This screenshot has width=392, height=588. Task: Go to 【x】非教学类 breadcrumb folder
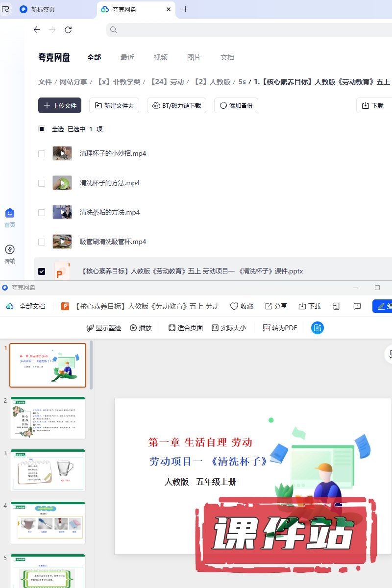[x=118, y=82]
